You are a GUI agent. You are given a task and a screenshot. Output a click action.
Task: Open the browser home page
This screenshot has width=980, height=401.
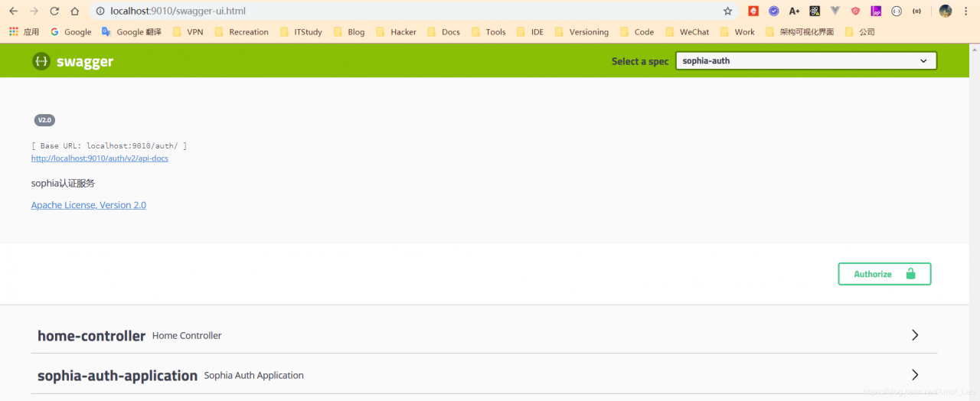74,11
